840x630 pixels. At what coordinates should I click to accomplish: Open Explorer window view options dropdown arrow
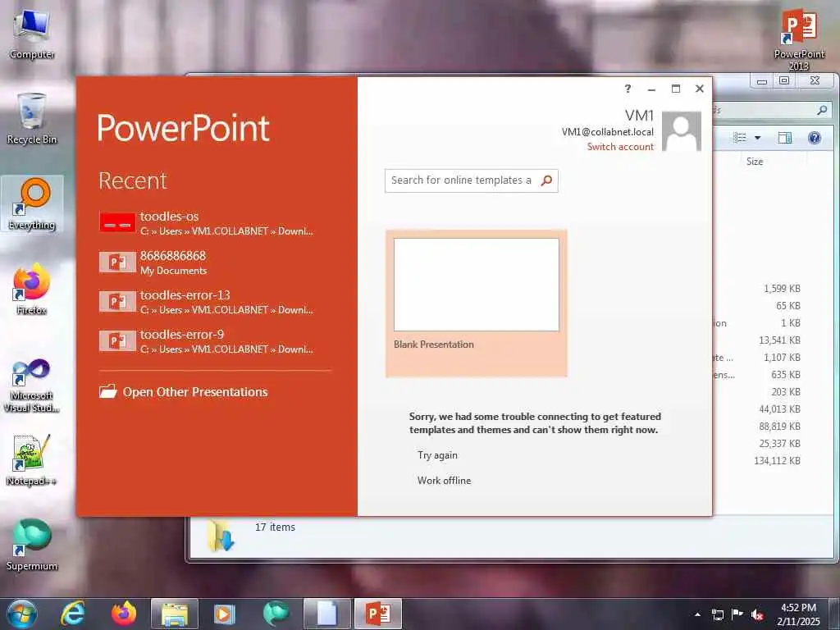pyautogui.click(x=757, y=138)
